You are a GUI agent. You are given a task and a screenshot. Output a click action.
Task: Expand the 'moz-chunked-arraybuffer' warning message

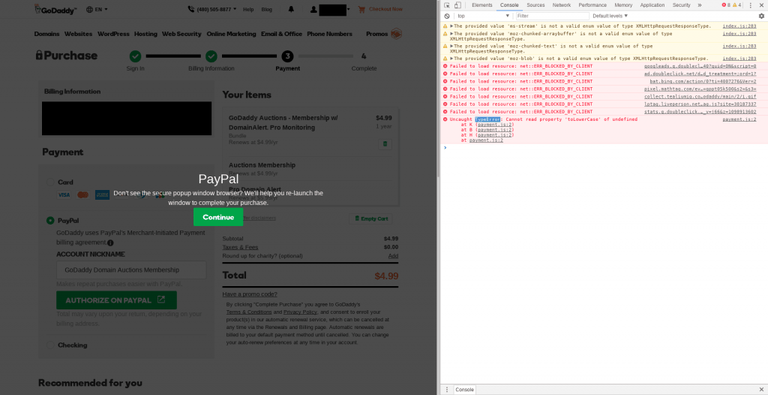click(452, 34)
